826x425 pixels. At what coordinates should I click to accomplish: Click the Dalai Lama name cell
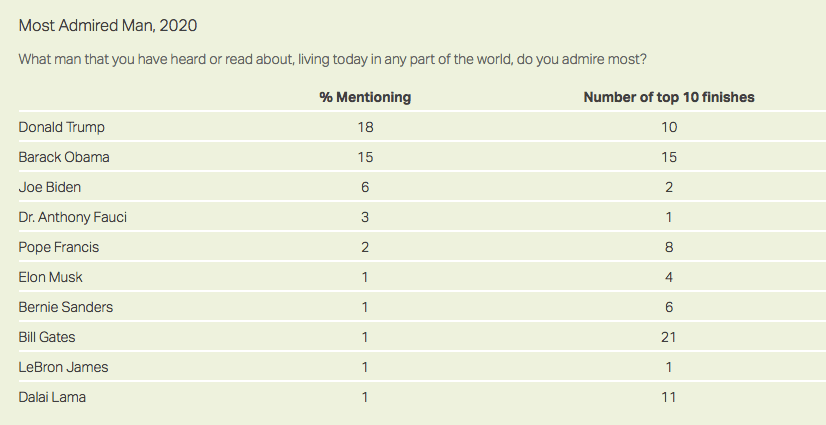click(54, 397)
